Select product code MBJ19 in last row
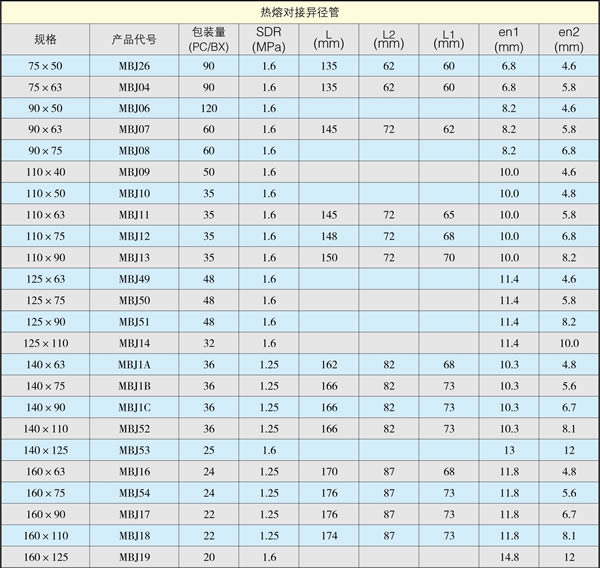The width and height of the screenshot is (600, 568). [135, 556]
